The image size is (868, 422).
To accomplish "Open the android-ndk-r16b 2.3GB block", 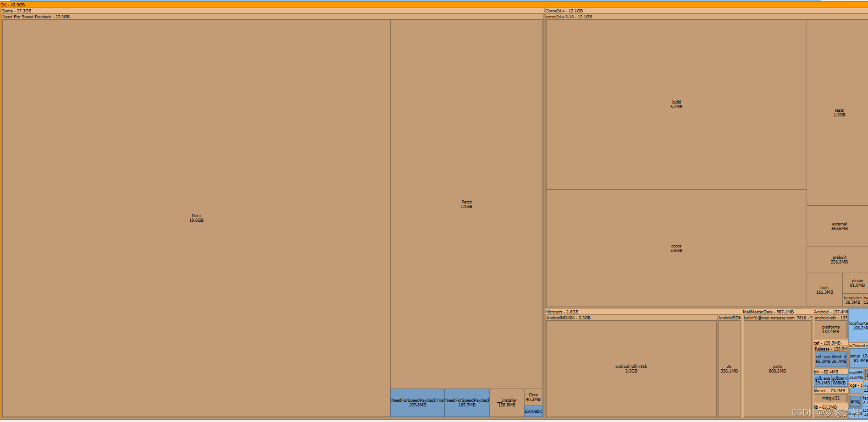I will [x=631, y=369].
